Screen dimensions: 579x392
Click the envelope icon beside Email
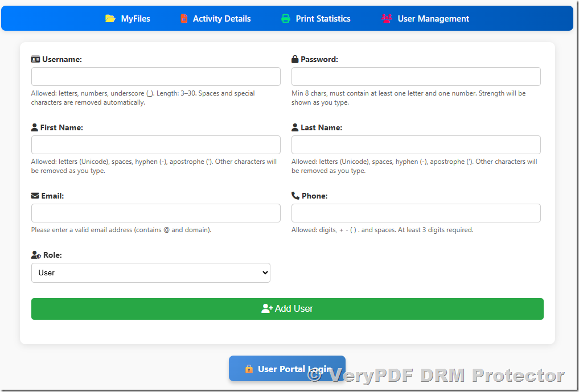pyautogui.click(x=35, y=196)
